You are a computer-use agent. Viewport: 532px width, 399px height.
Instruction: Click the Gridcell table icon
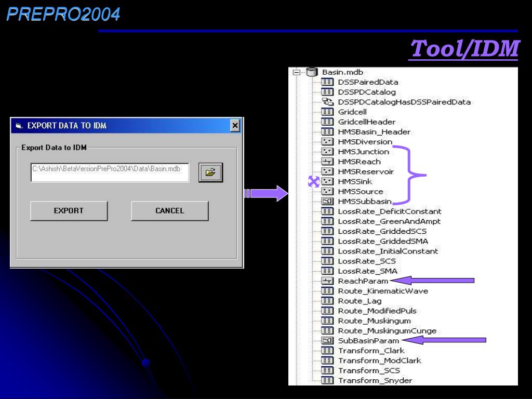[x=327, y=112]
